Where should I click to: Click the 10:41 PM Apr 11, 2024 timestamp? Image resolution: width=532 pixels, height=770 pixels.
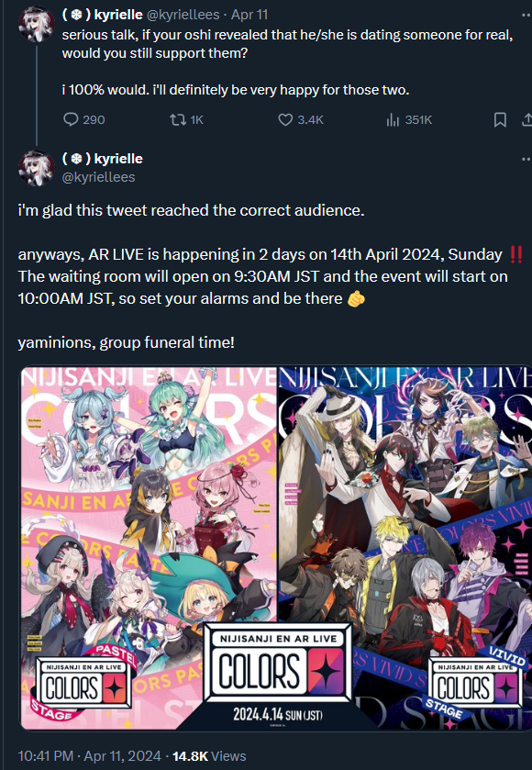pyautogui.click(x=89, y=755)
